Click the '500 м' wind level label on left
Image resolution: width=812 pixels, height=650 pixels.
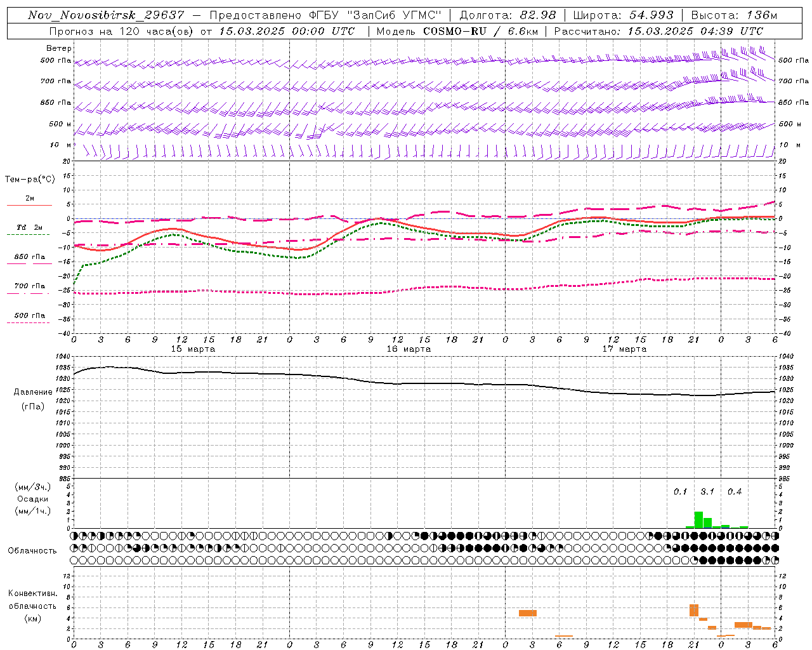point(60,124)
